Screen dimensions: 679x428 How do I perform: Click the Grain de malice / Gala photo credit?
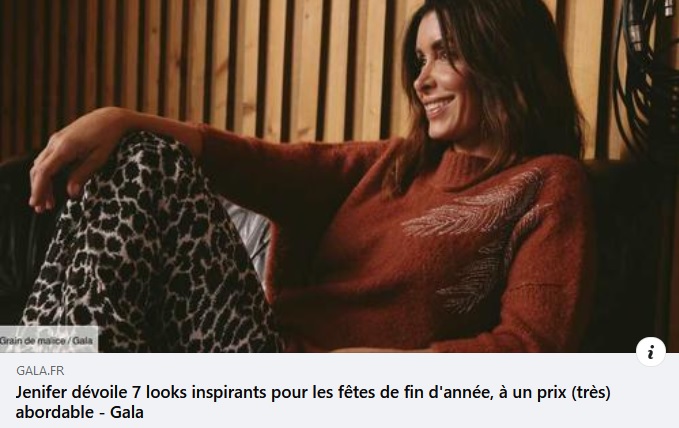click(x=47, y=340)
